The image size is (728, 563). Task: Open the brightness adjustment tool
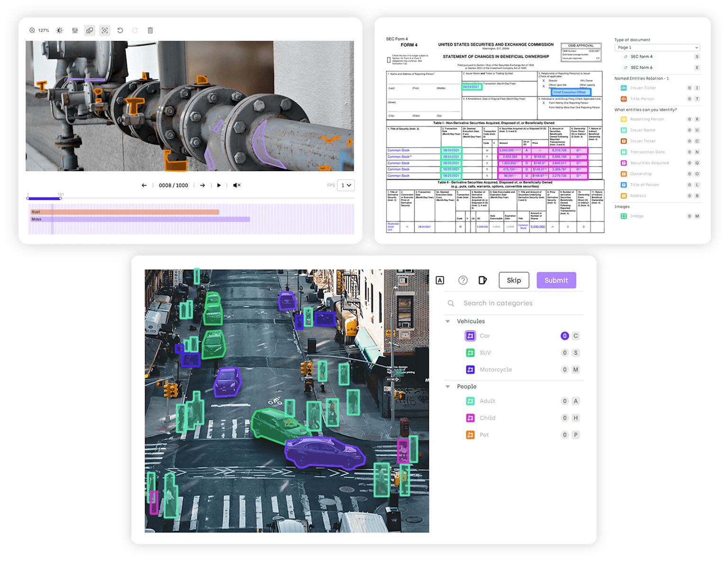click(59, 30)
